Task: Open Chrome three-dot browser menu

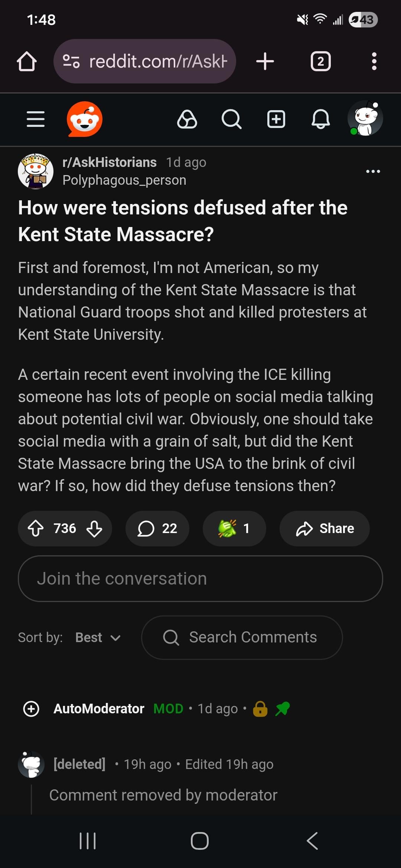Action: click(x=374, y=61)
